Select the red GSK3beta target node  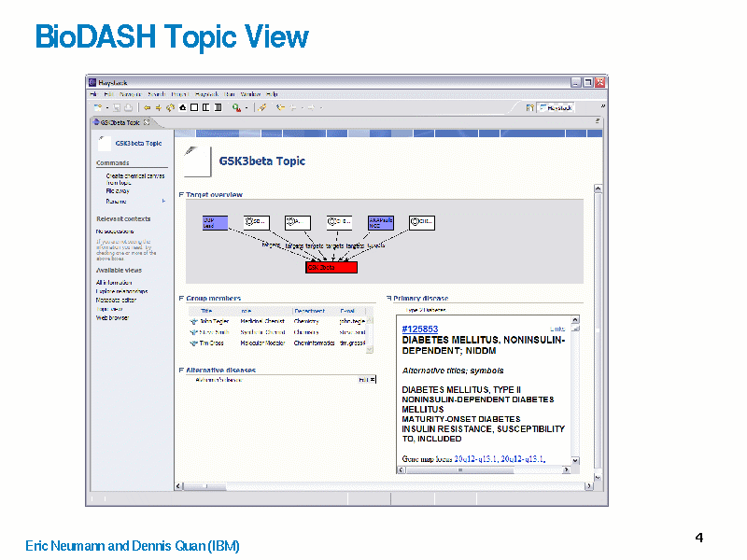point(331,268)
